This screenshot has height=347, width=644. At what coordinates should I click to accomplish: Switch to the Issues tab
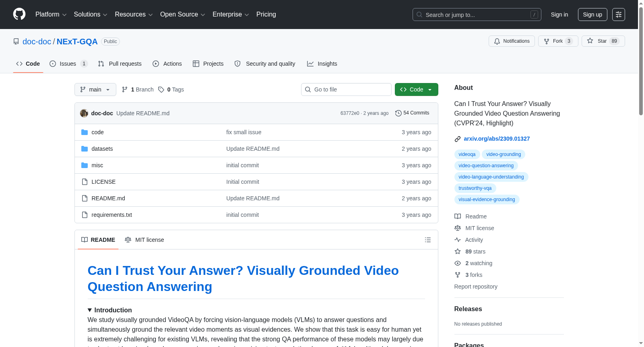click(x=68, y=64)
